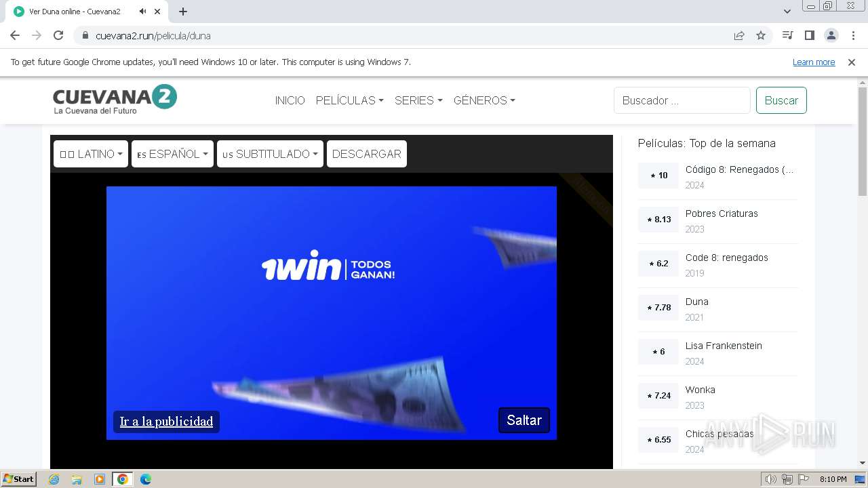Click the forward navigation arrow

pos(37,36)
